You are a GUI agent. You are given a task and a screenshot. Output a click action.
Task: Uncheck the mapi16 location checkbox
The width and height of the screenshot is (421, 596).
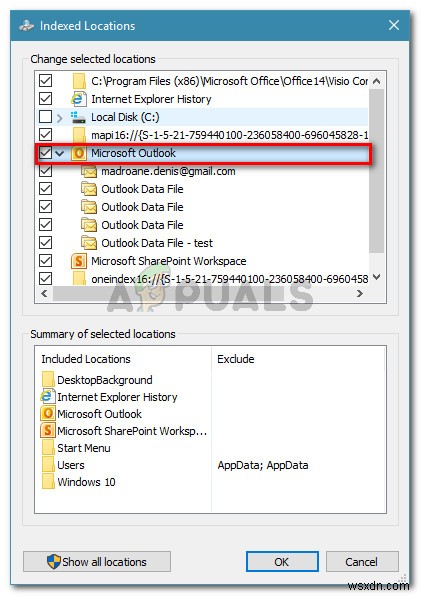pyautogui.click(x=45, y=135)
